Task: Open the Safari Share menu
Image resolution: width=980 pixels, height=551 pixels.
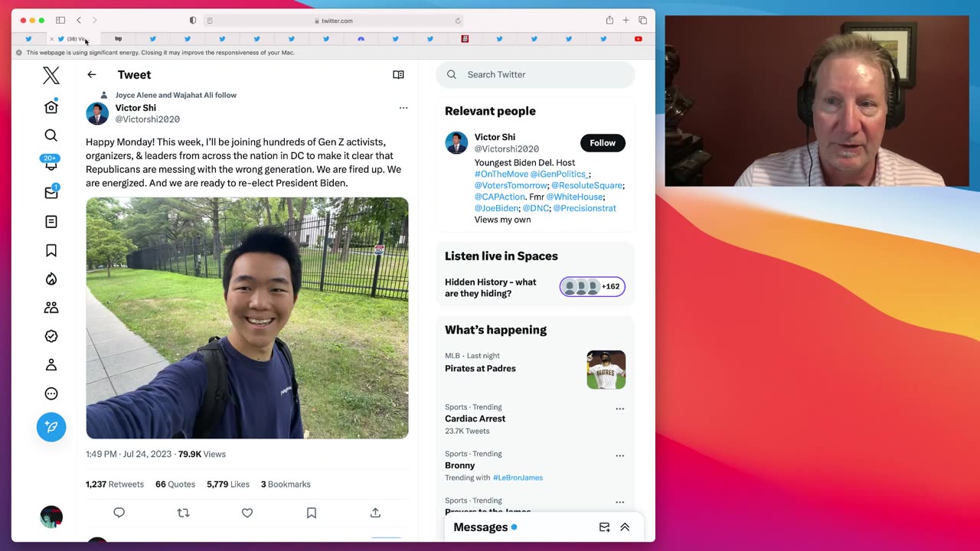Action: [609, 20]
